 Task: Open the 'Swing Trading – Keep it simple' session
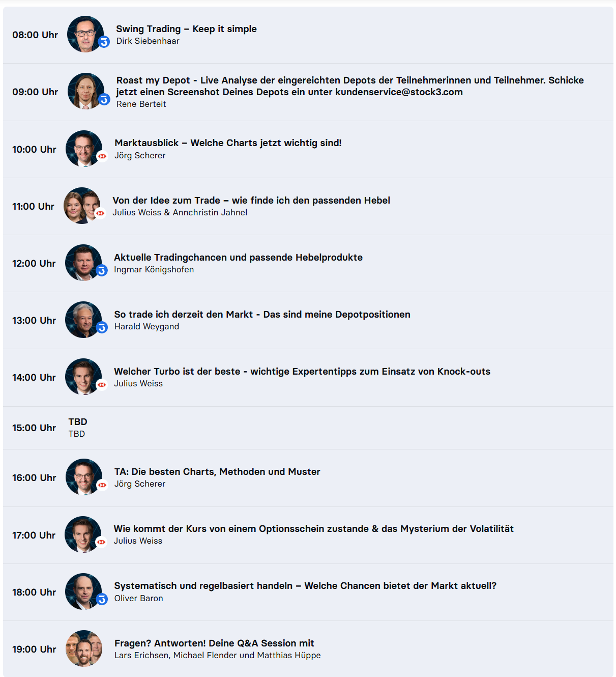186,29
